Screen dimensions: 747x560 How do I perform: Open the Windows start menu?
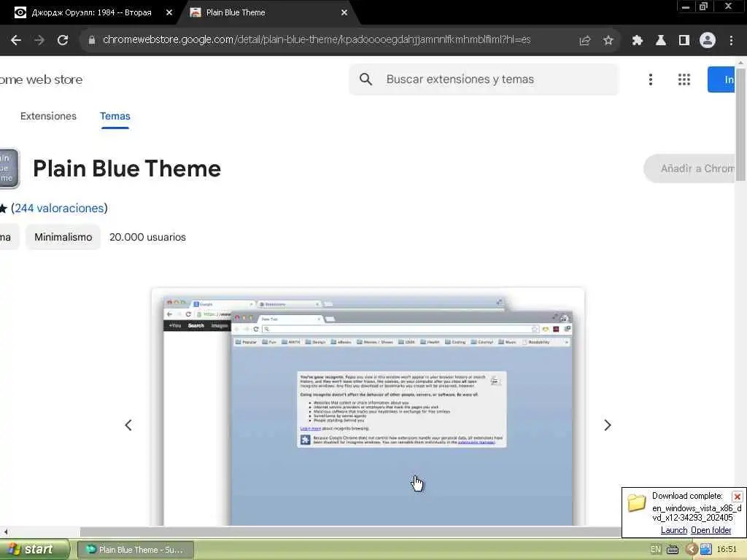(x=34, y=550)
